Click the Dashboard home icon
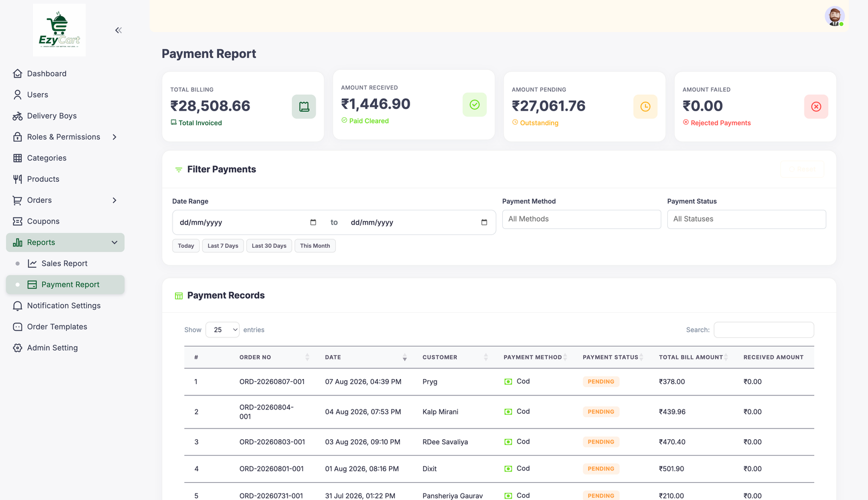The image size is (868, 500). (17, 74)
